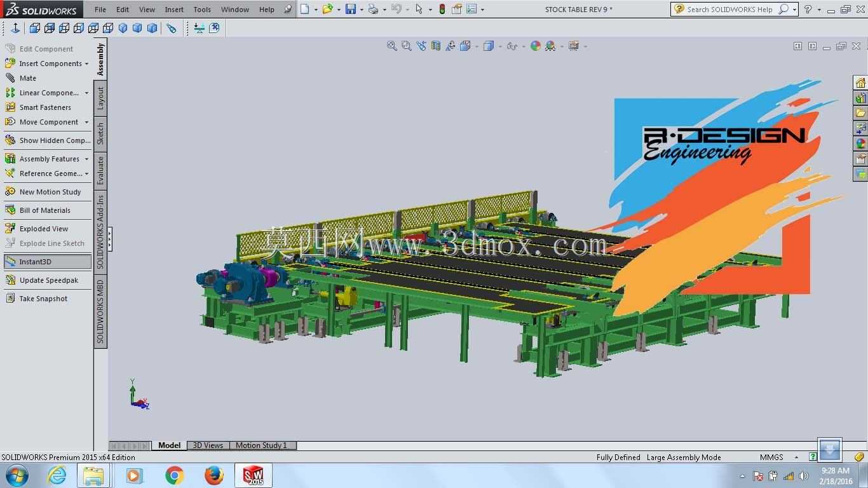
Task: Toggle the Instant3D button
Action: [x=48, y=261]
